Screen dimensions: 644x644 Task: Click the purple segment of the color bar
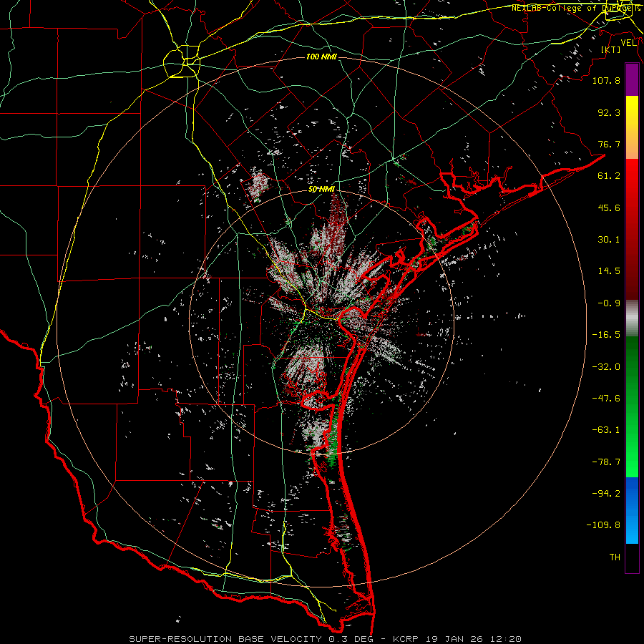(x=632, y=80)
